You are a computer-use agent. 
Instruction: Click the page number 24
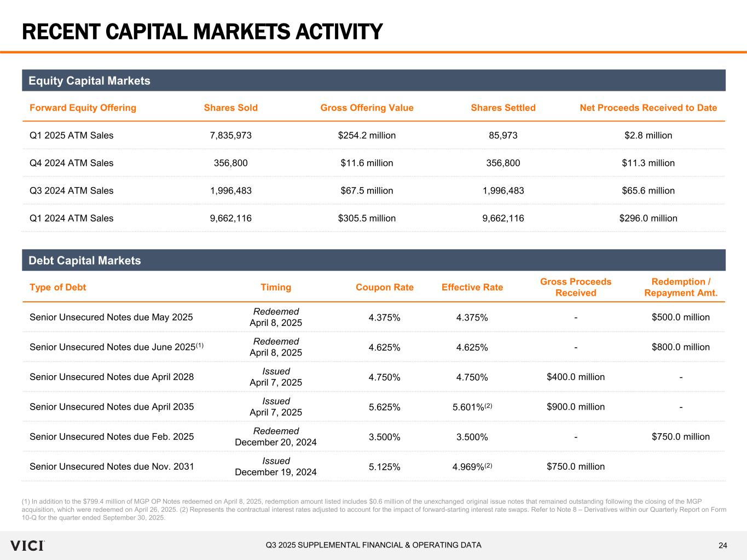723,545
